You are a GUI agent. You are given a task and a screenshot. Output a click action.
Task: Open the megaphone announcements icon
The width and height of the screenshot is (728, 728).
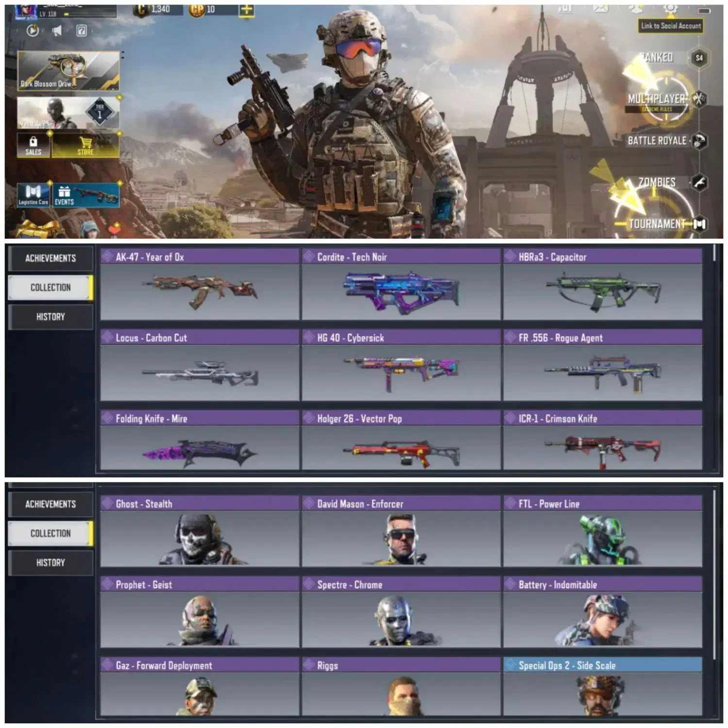tap(57, 31)
